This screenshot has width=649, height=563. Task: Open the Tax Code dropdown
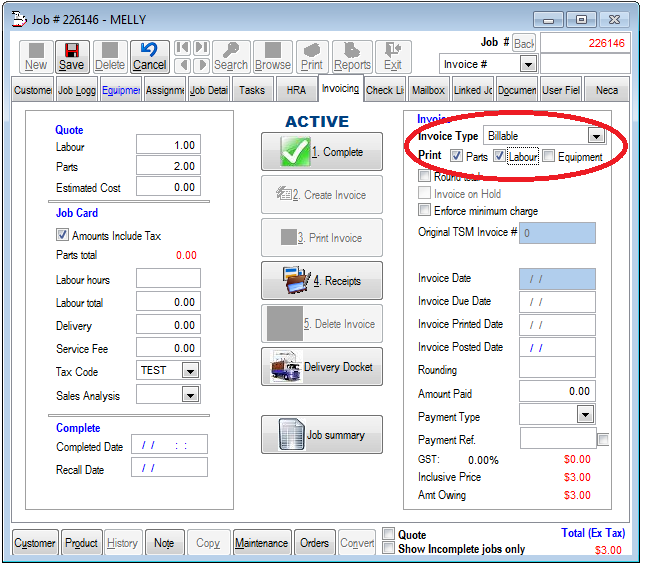pos(190,370)
